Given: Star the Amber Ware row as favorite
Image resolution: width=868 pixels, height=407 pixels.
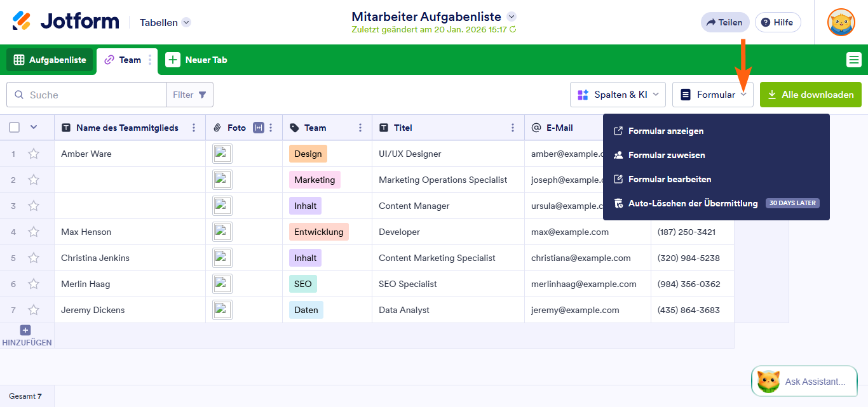Looking at the screenshot, I should [x=34, y=153].
